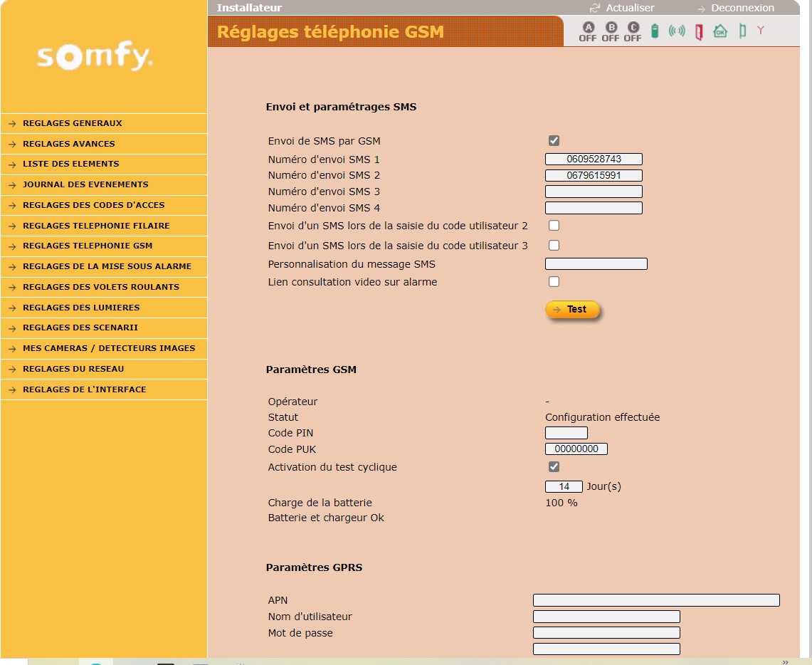Click the zone A OFF status icon
This screenshot has width=812, height=665.
pos(588,31)
